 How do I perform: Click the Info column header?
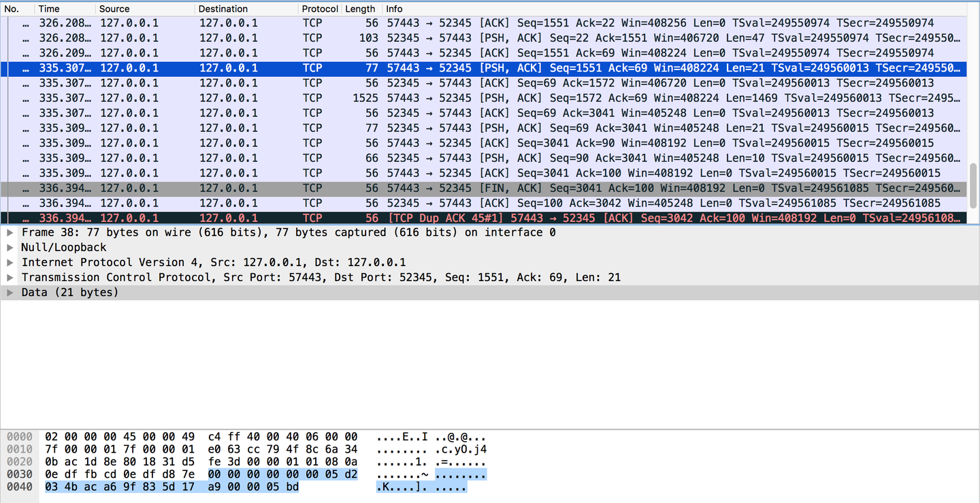(x=674, y=9)
